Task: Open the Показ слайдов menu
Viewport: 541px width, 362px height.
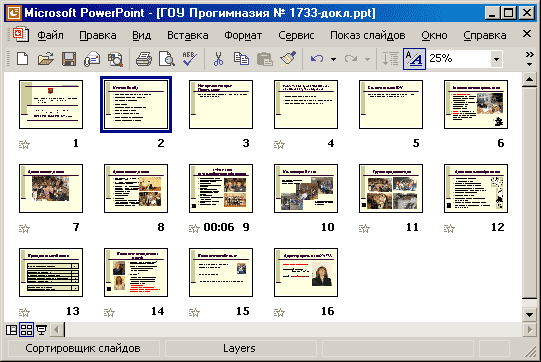Action: [367, 35]
